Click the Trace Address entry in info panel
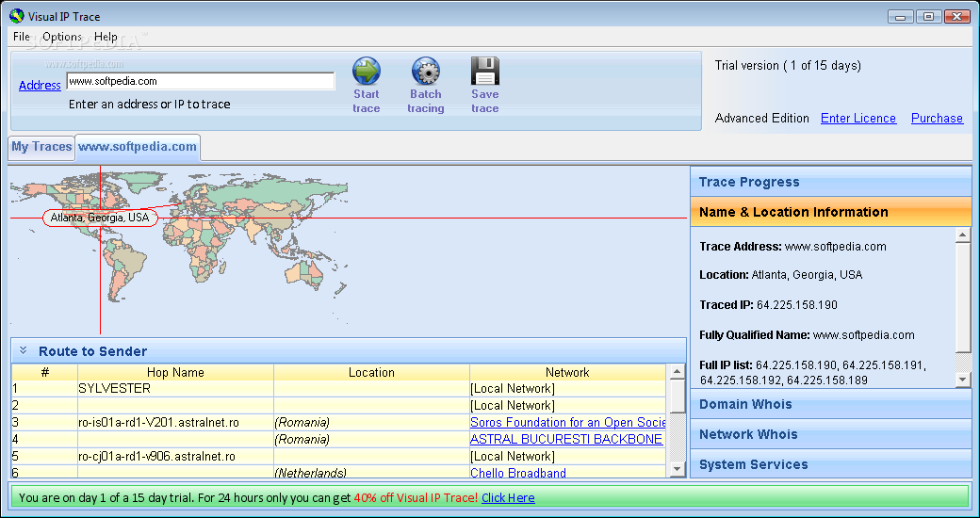 click(793, 246)
